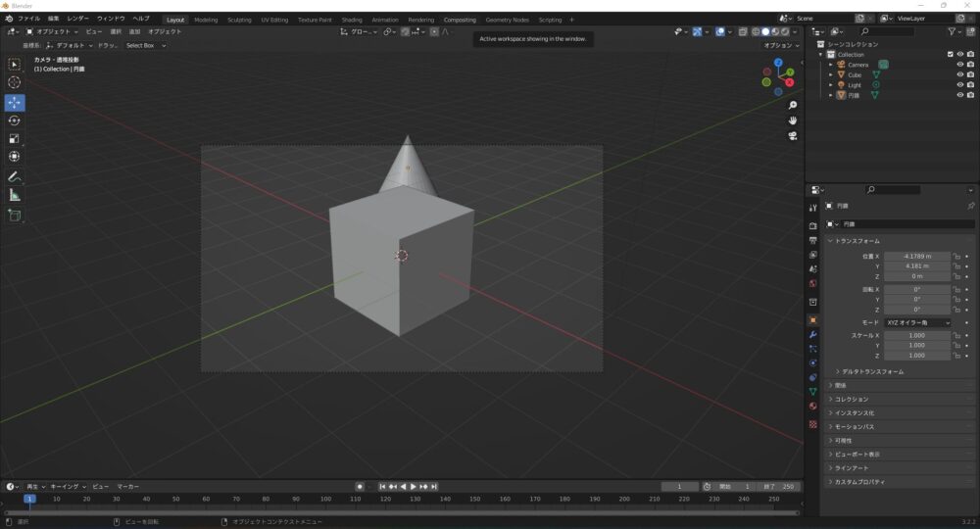Image resolution: width=980 pixels, height=529 pixels.
Task: Open the オブジェクト mode dropdown
Action: (52, 32)
